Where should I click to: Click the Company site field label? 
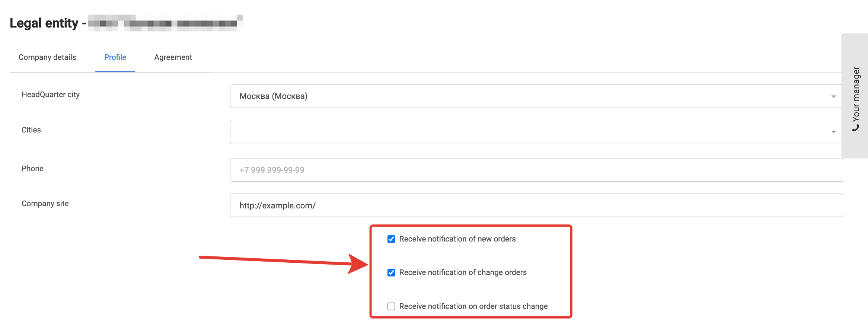[45, 204]
